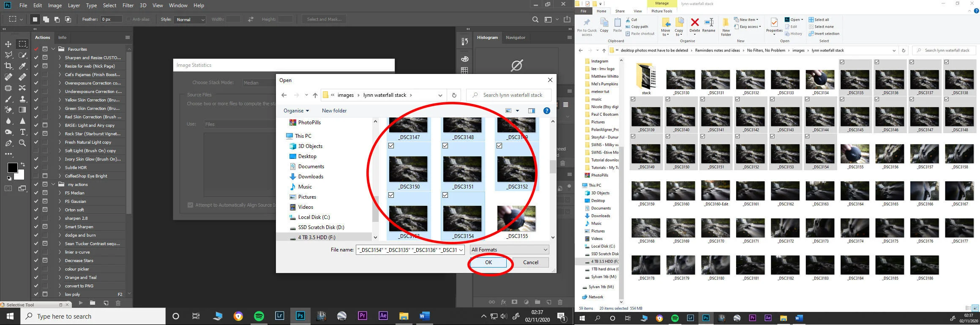The image size is (980, 325).
Task: Click the Search lynn waterfall stack field in Open dialog
Action: tap(509, 95)
